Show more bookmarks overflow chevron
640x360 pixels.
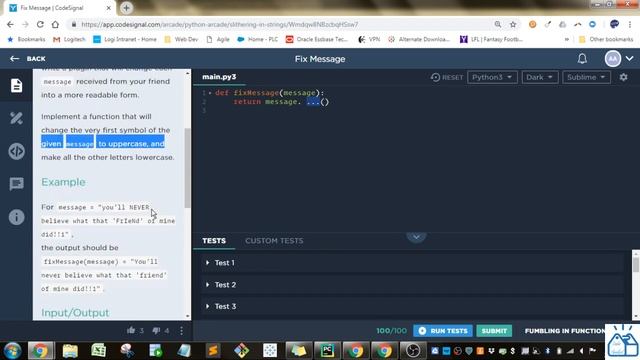pos(567,40)
